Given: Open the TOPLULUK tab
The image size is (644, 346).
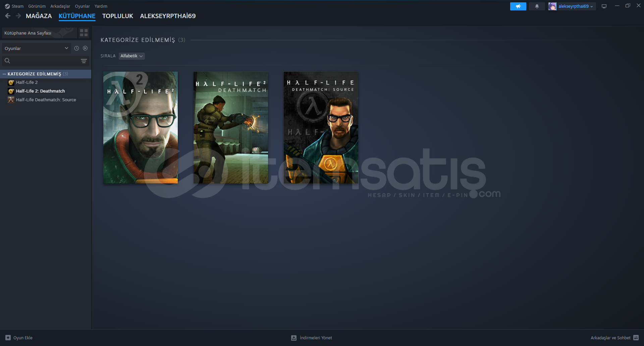Looking at the screenshot, I should point(118,16).
